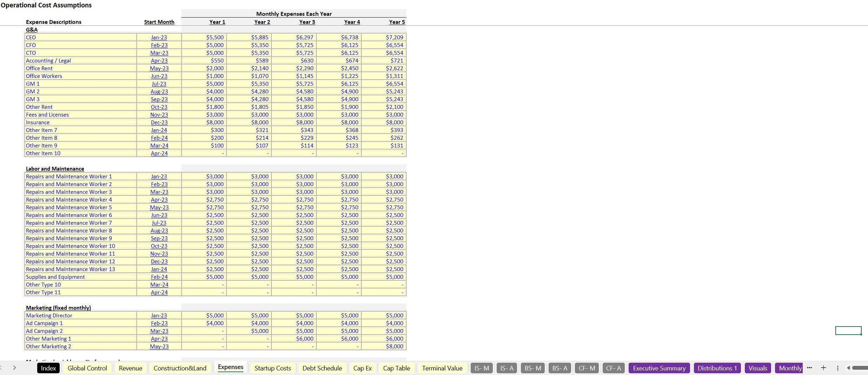Click Ad Campaign 2 Year 2 $5,000
The image size is (868, 375).
point(249,331)
